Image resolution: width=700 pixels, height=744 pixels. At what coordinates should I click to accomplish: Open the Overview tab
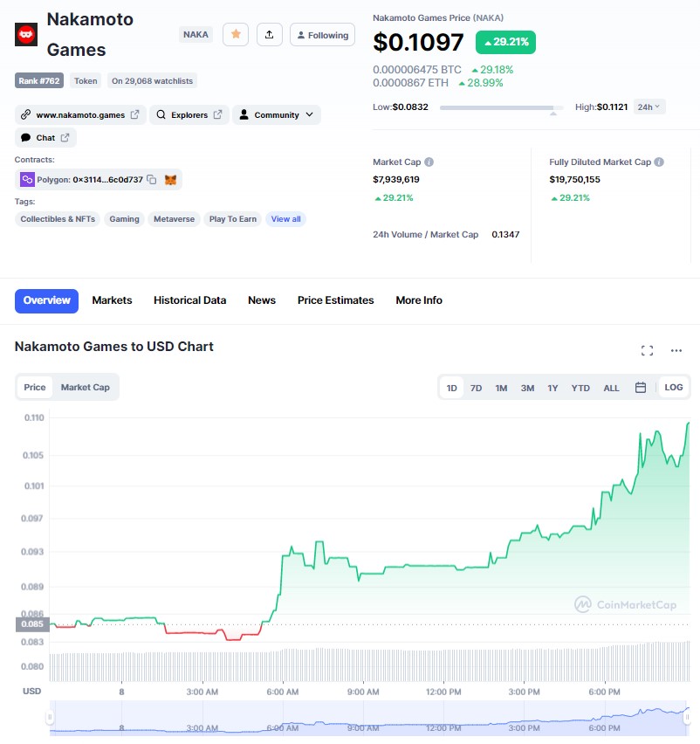pyautogui.click(x=46, y=300)
